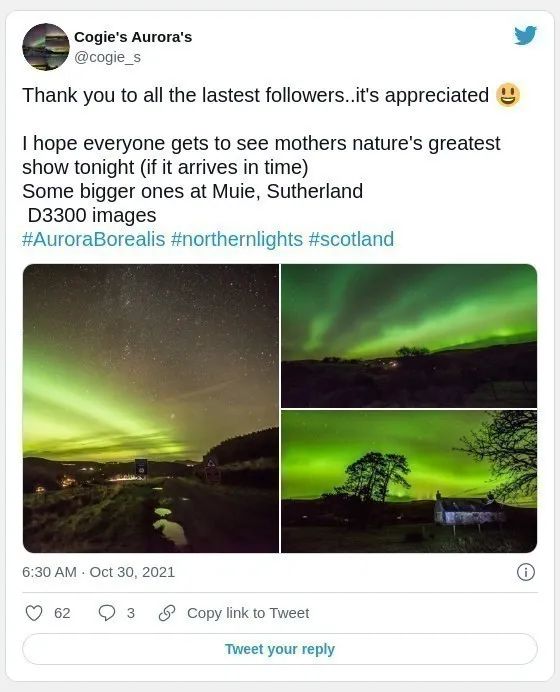Open the Cogie's Aurora's profile avatar
Screen dimensions: 560x692
(46, 47)
